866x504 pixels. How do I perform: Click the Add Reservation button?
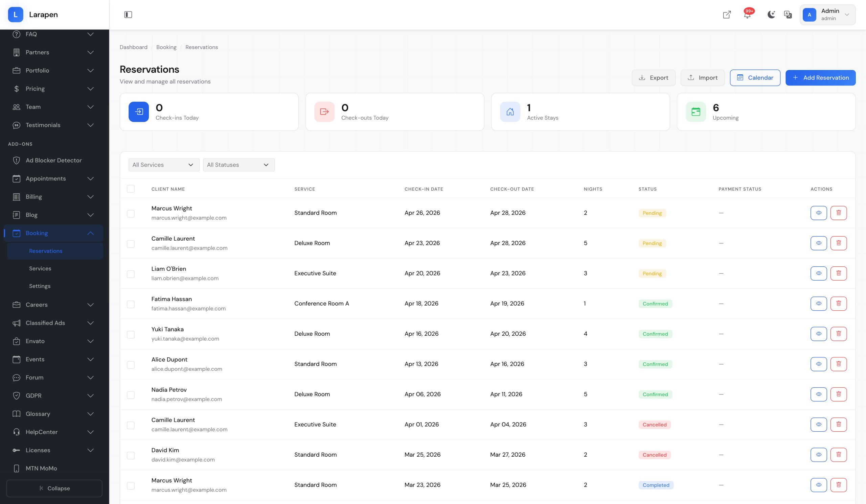820,78
